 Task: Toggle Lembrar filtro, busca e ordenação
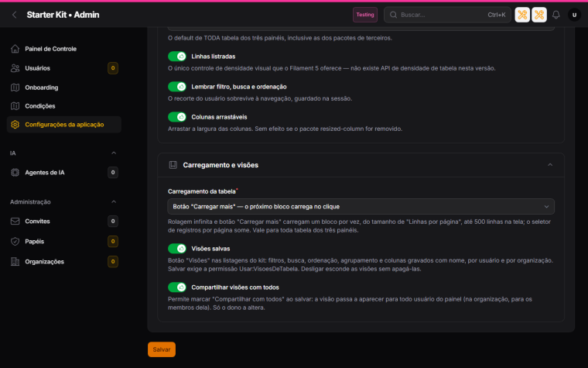click(177, 87)
